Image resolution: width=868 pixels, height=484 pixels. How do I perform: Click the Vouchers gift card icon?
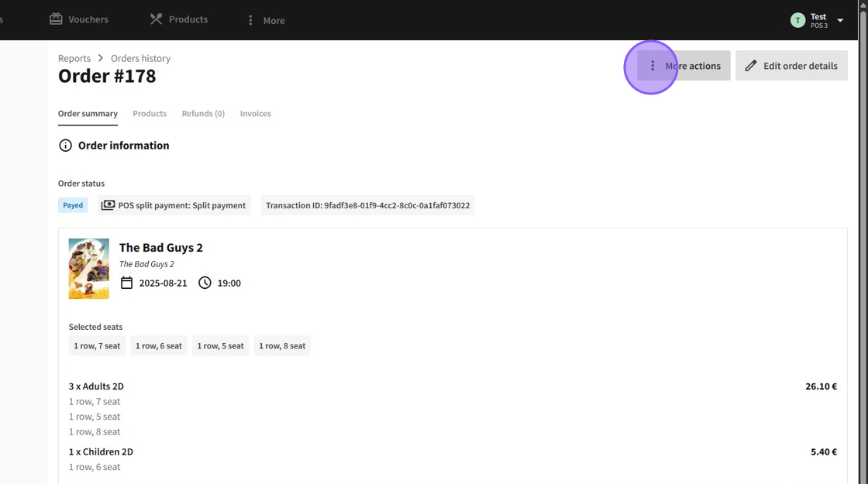(x=56, y=19)
